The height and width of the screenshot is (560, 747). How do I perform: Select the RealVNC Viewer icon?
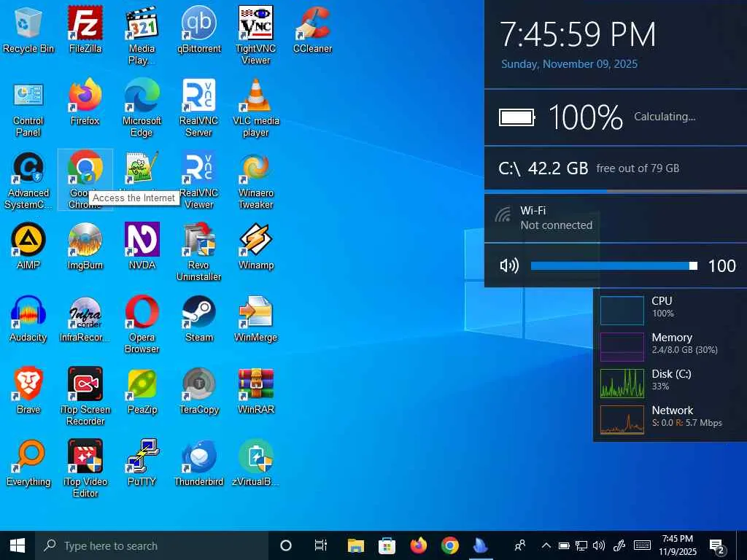click(x=198, y=181)
